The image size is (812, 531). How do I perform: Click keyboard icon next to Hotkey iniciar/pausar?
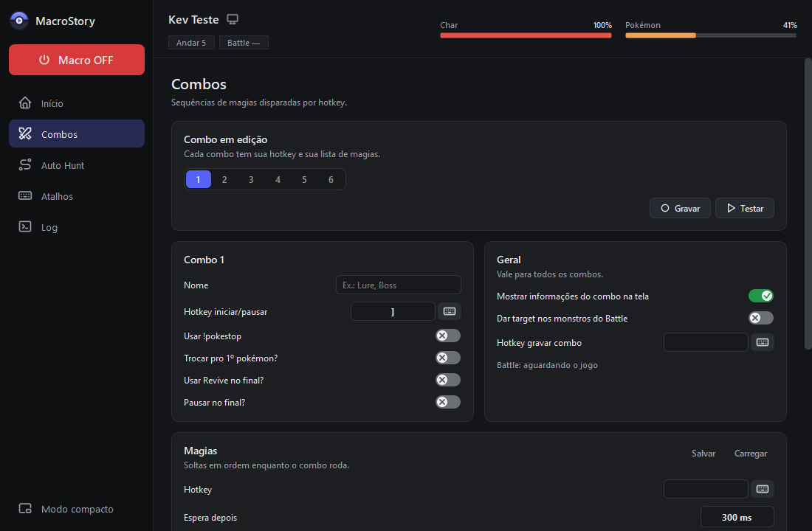tap(450, 311)
